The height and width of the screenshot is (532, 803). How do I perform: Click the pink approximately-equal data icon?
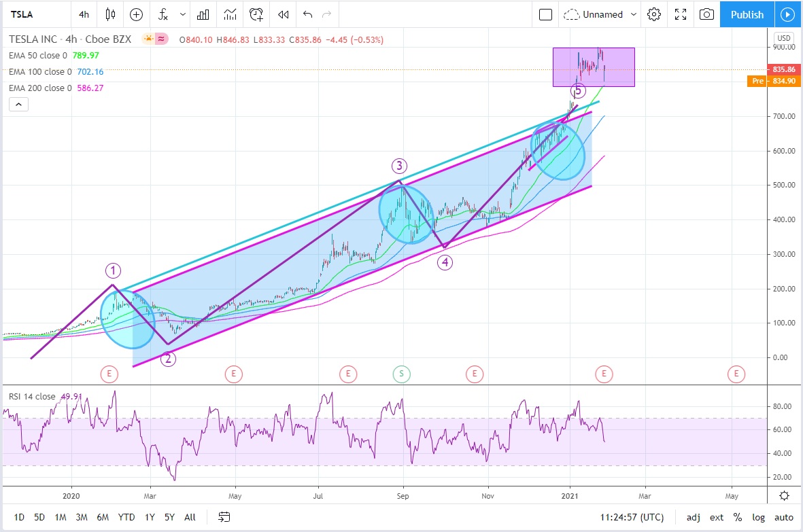click(x=161, y=39)
